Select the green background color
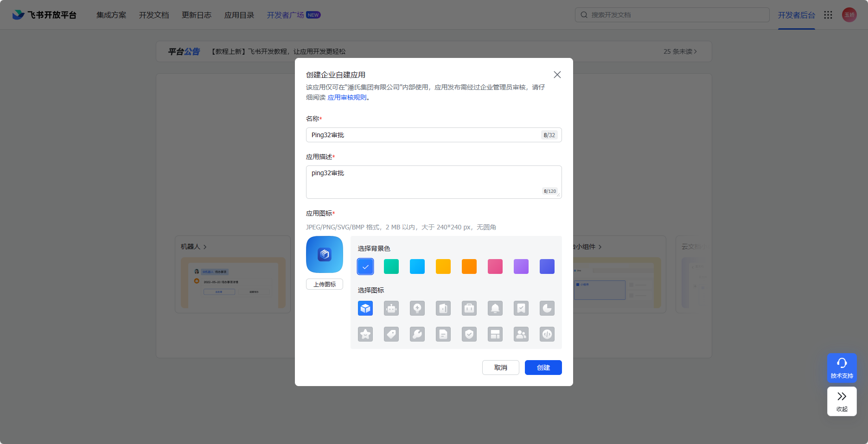Screen dimensions: 868x444 pyautogui.click(x=391, y=266)
